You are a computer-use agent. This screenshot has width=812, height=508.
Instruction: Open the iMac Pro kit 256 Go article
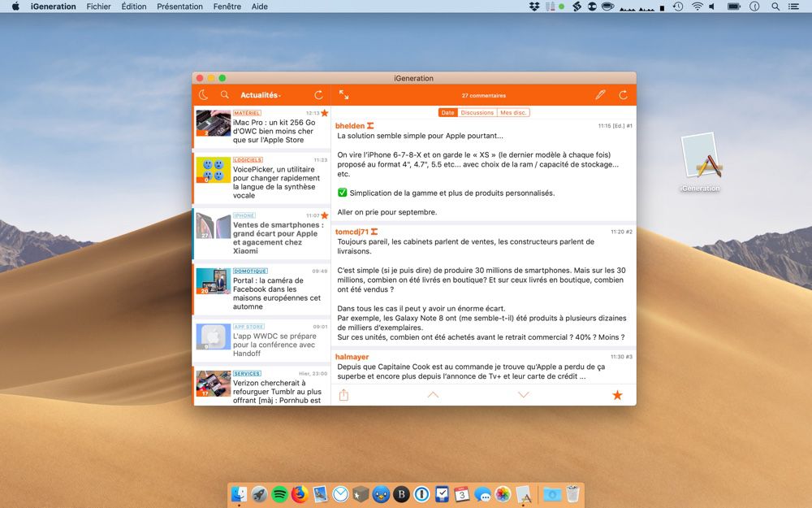click(x=261, y=128)
